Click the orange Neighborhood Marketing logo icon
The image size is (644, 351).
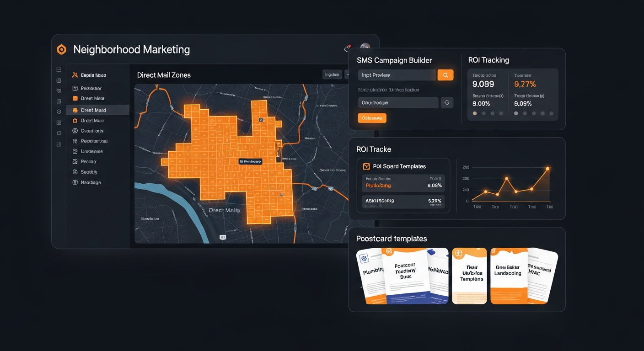click(x=61, y=49)
